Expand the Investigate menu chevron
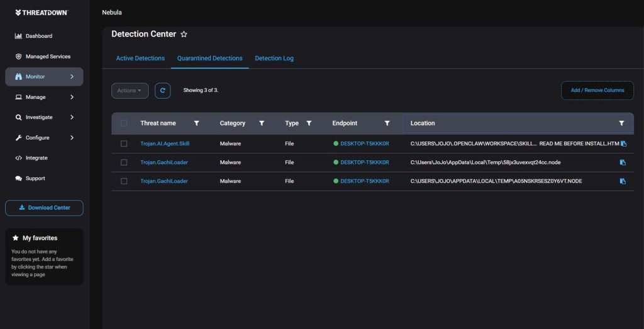This screenshot has width=644, height=329. click(x=72, y=118)
